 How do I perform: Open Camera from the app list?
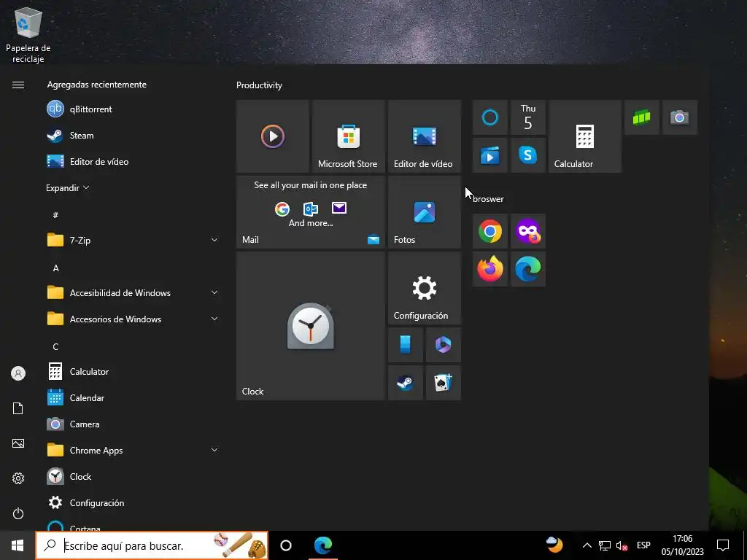pos(133,424)
